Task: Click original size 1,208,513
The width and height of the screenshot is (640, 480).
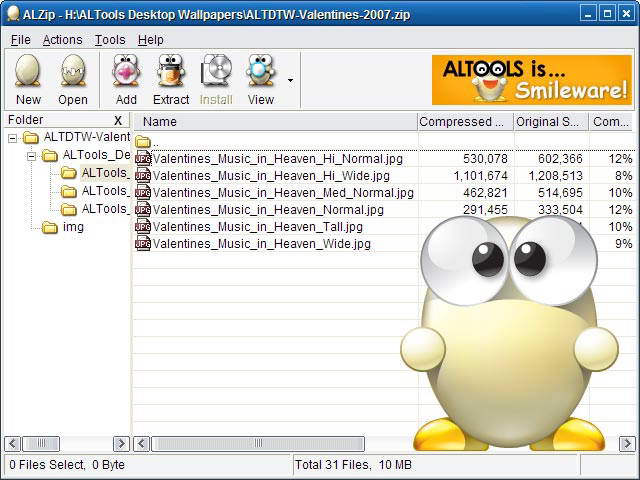Action: 556,176
